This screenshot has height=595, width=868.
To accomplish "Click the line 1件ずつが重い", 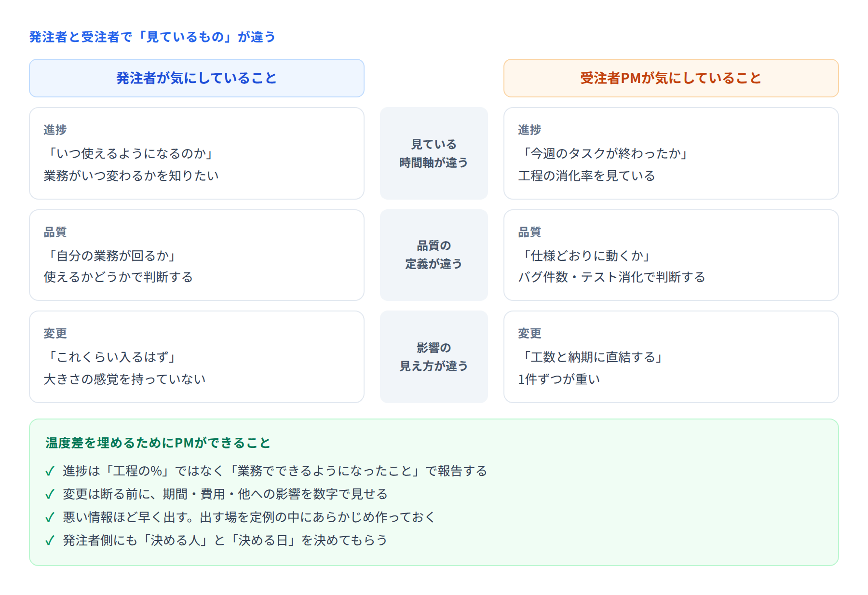I will (559, 379).
